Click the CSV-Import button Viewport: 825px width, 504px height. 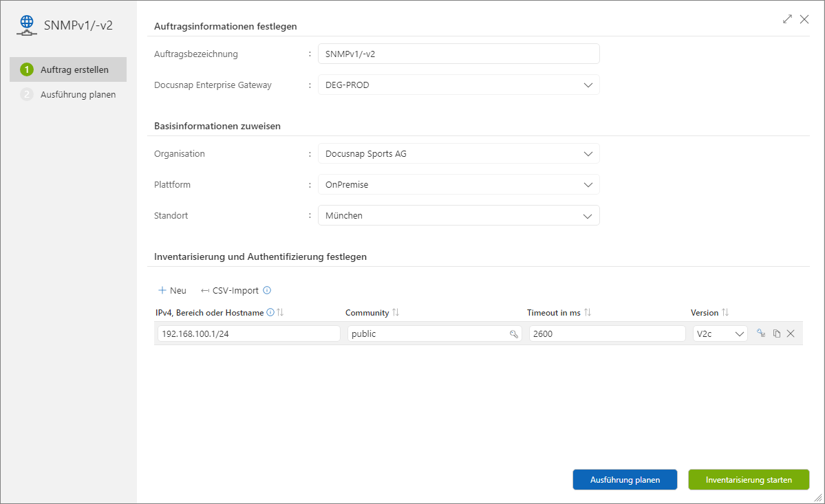click(230, 290)
